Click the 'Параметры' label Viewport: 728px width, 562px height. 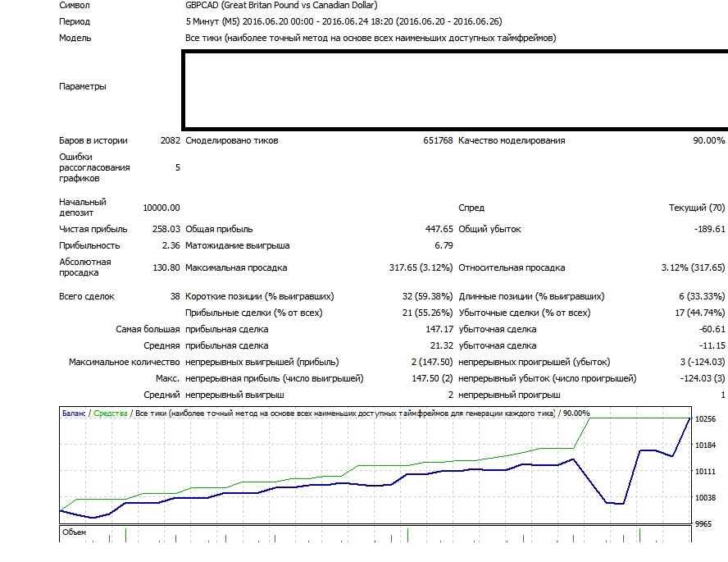[83, 86]
